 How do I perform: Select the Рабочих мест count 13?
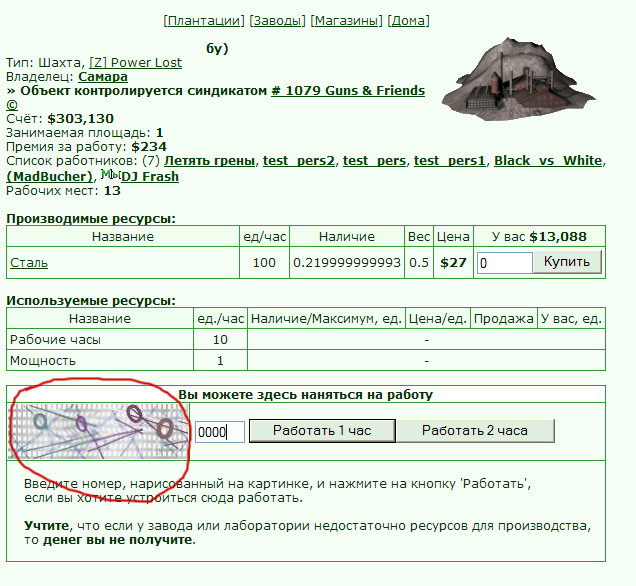(x=112, y=191)
